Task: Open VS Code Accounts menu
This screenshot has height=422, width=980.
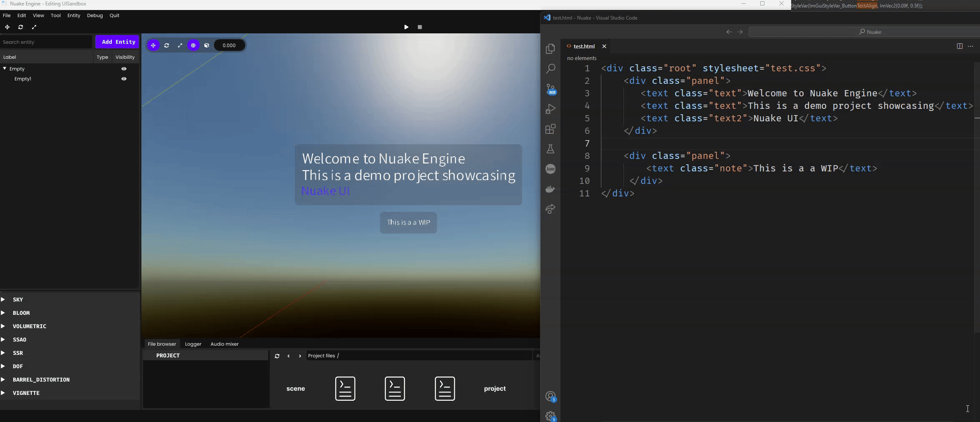Action: [551, 397]
